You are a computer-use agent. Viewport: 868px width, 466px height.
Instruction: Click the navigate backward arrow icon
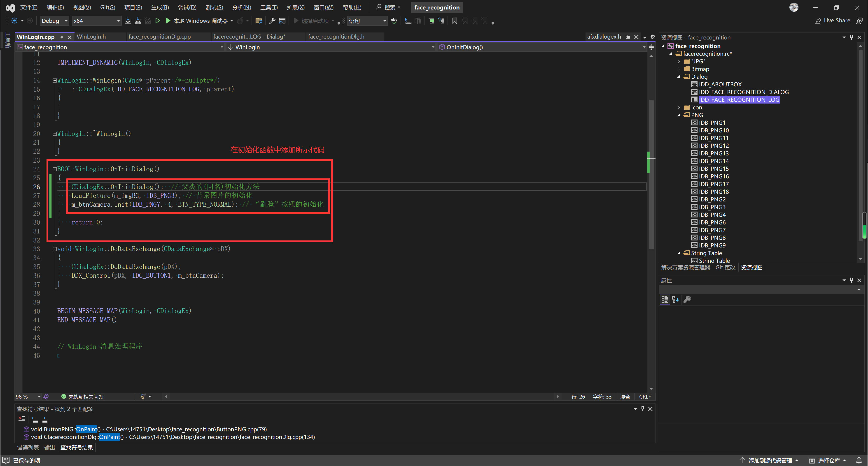point(14,21)
